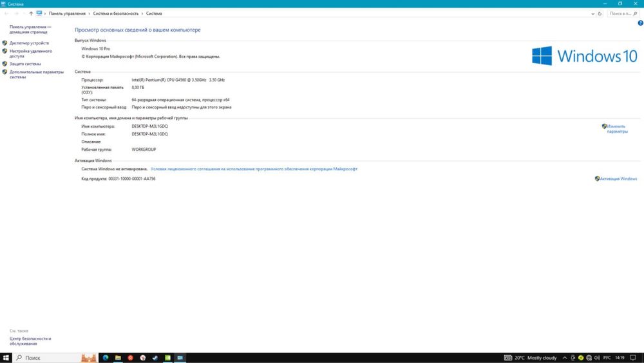Select Control Panel breadcrumb
Image resolution: width=644 pixels, height=363 pixels.
67,14
